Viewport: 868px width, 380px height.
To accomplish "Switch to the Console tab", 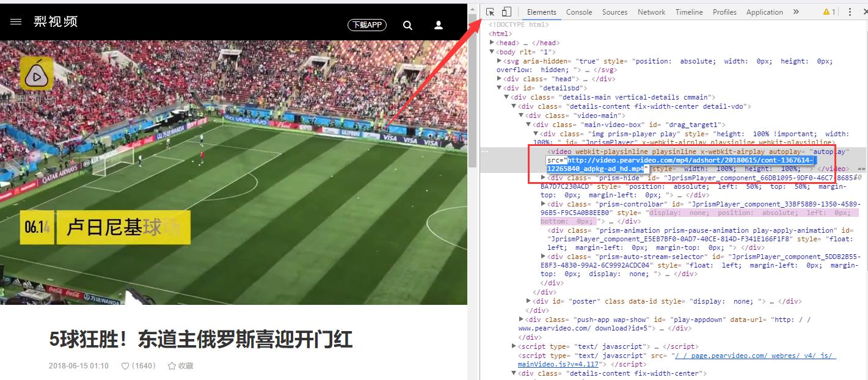I will 578,11.
